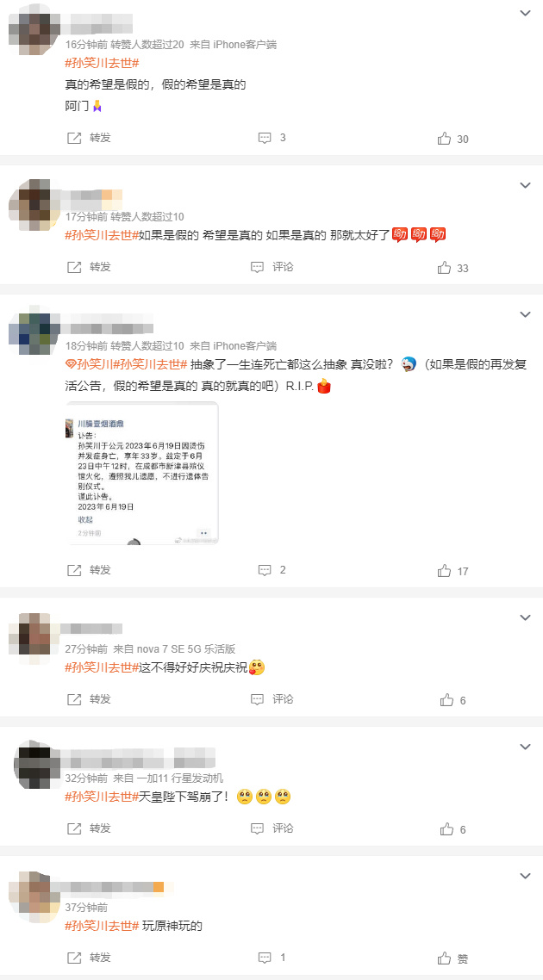Screen dimensions: 543x980
Task: Open chevron menu on post with obituary image
Action: point(526,314)
